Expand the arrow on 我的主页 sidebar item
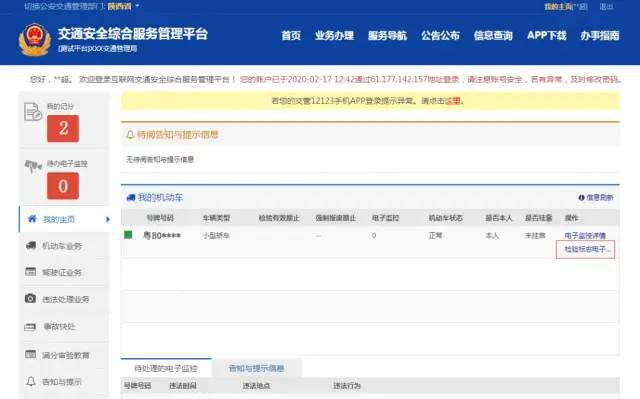The image size is (640, 399). [107, 219]
